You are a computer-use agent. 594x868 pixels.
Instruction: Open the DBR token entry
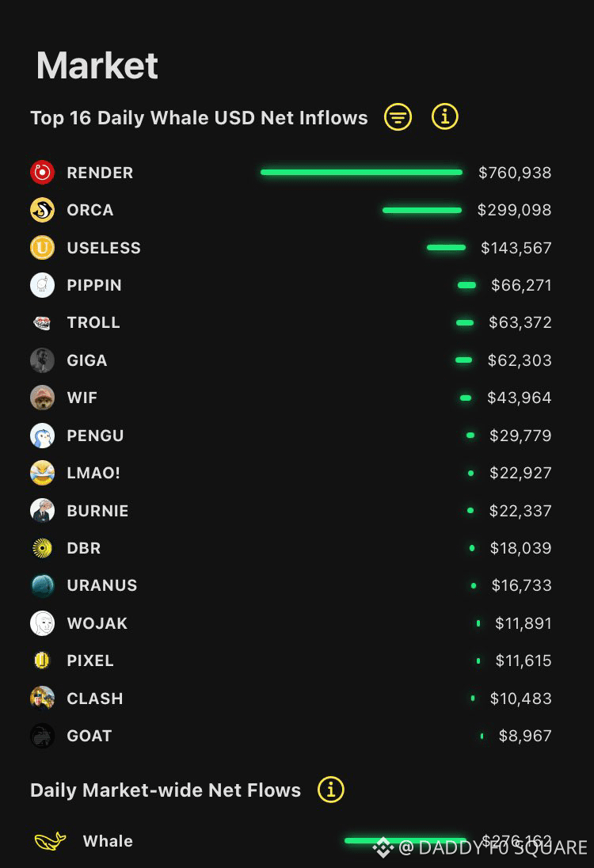click(291, 548)
